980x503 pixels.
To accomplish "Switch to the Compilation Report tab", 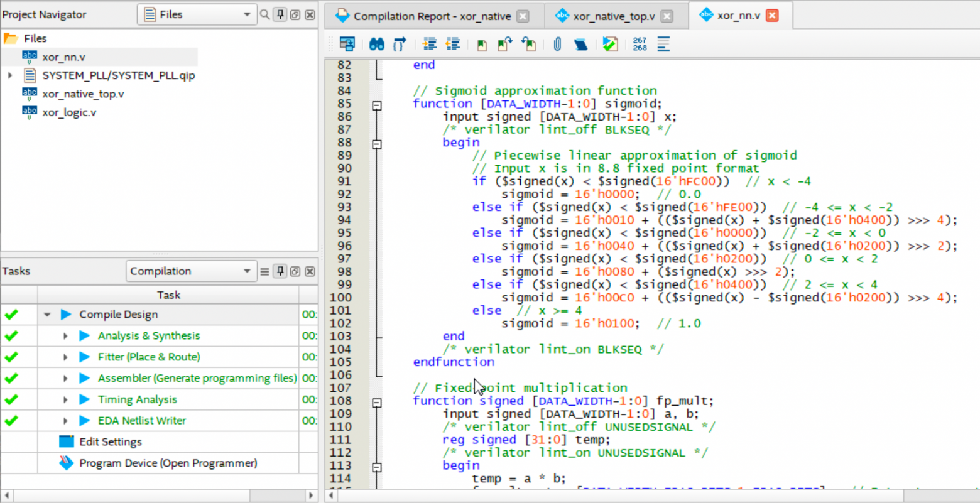I will click(431, 16).
